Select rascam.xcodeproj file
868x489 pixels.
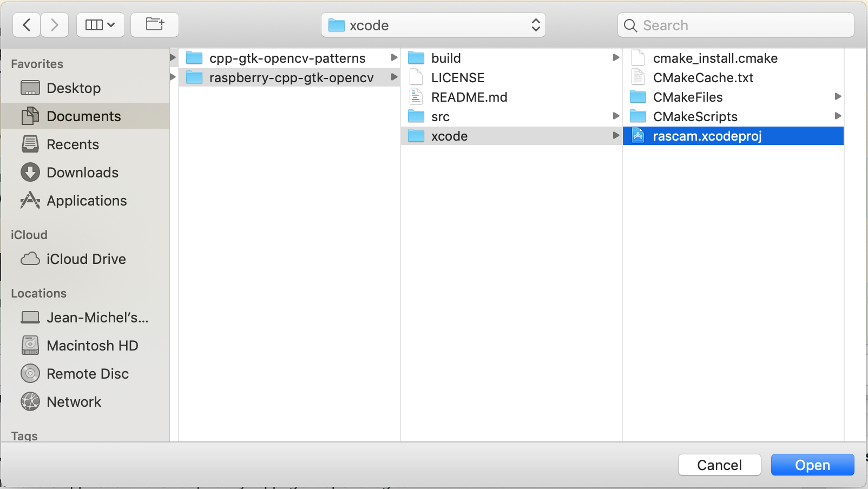pos(733,136)
